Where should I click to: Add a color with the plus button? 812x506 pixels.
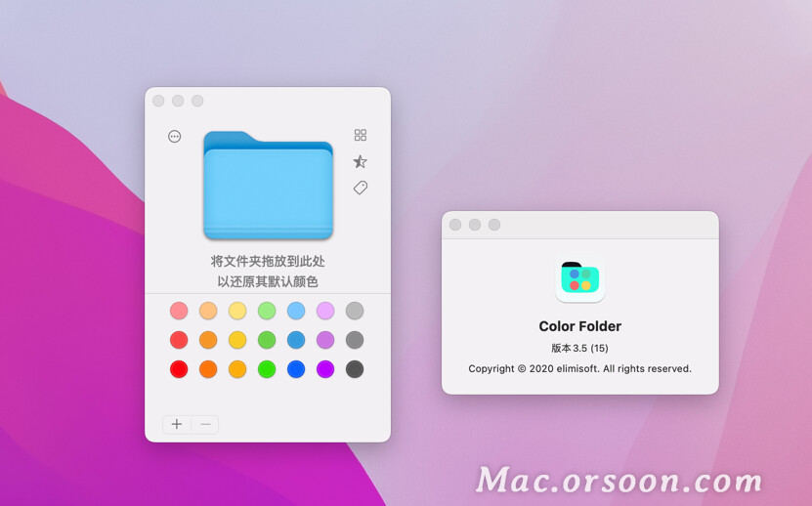[x=177, y=424]
